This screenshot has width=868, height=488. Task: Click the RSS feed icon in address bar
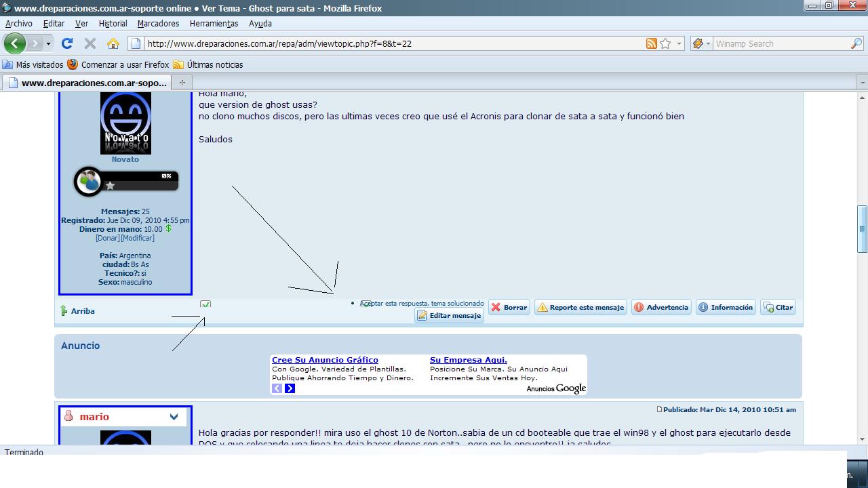coord(651,43)
